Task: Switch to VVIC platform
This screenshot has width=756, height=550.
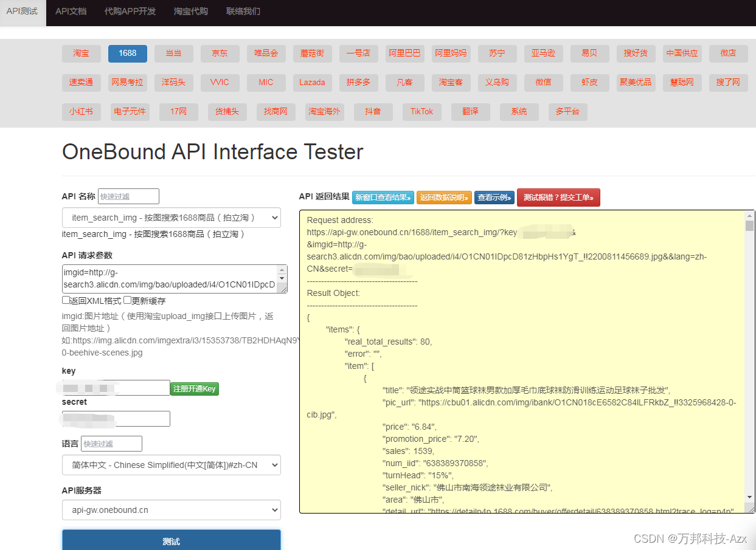Action: 220,83
